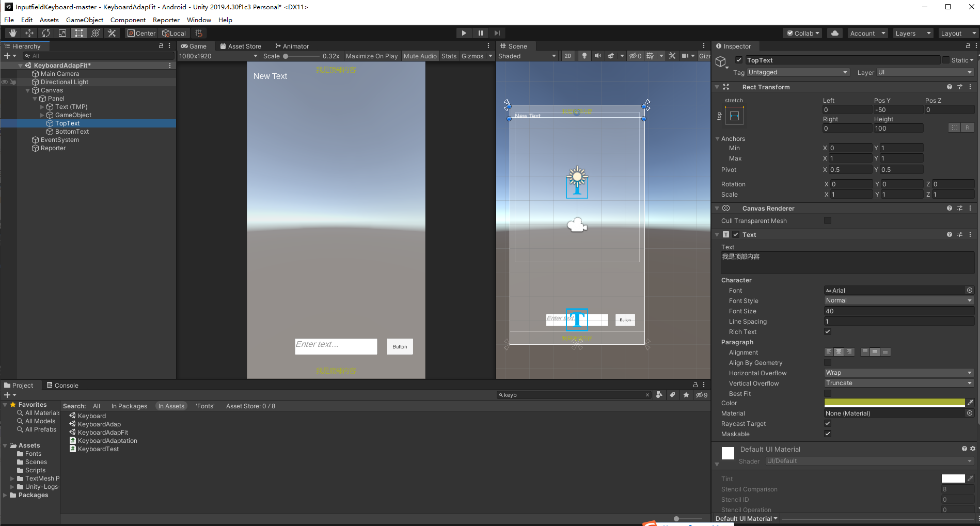980x526 pixels.
Task: Set horizontal alignment to left
Action: [x=829, y=352]
